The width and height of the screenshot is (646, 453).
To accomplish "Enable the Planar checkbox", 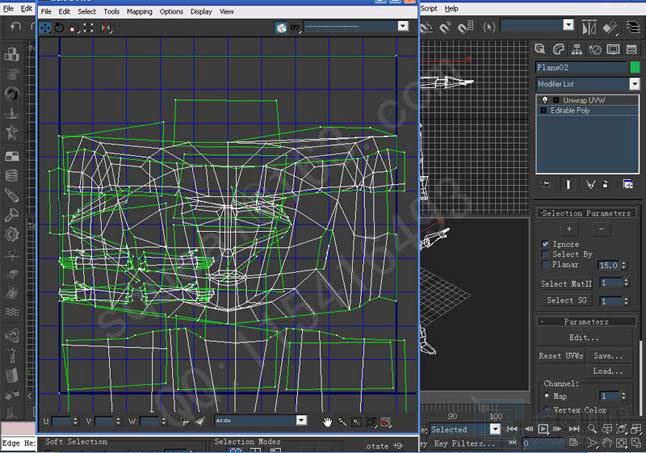I will pyautogui.click(x=545, y=265).
